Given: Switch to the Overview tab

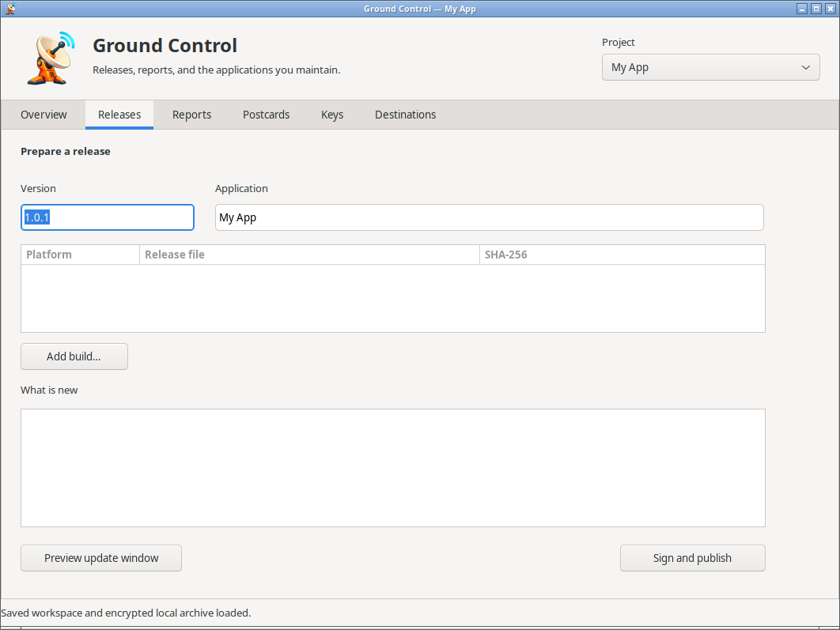Looking at the screenshot, I should (x=44, y=115).
